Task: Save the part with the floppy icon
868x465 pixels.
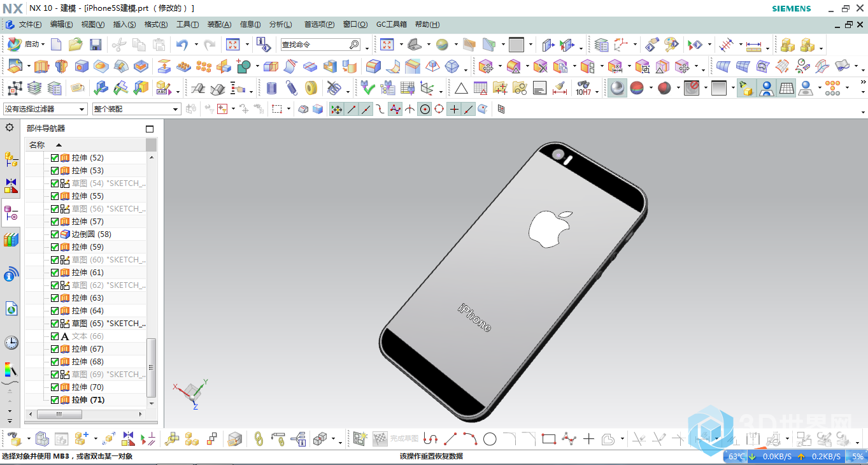Action: (96, 45)
